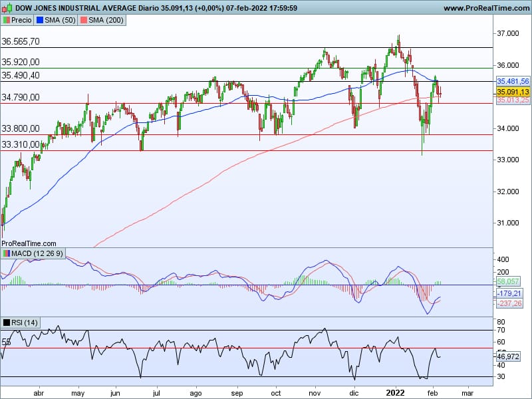Select the 34.790,00 support level label
This screenshot has height=399, width=532.
(x=21, y=97)
